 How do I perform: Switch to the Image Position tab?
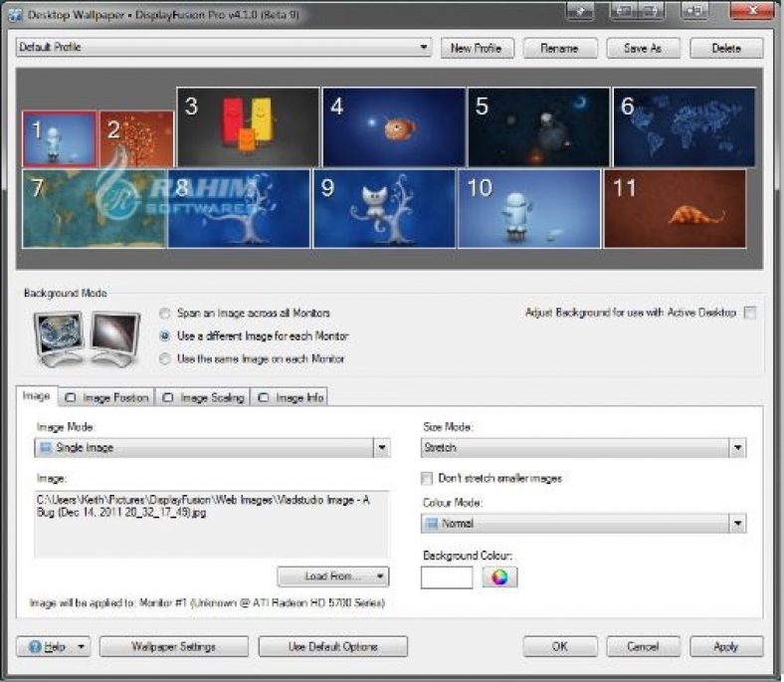[x=107, y=397]
